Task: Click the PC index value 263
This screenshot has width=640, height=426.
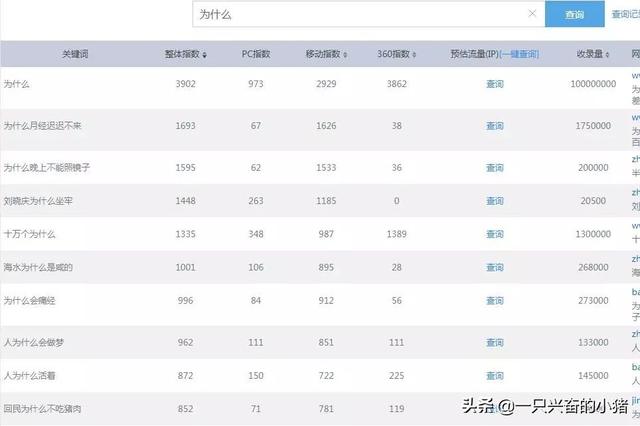Action: pyautogui.click(x=256, y=201)
